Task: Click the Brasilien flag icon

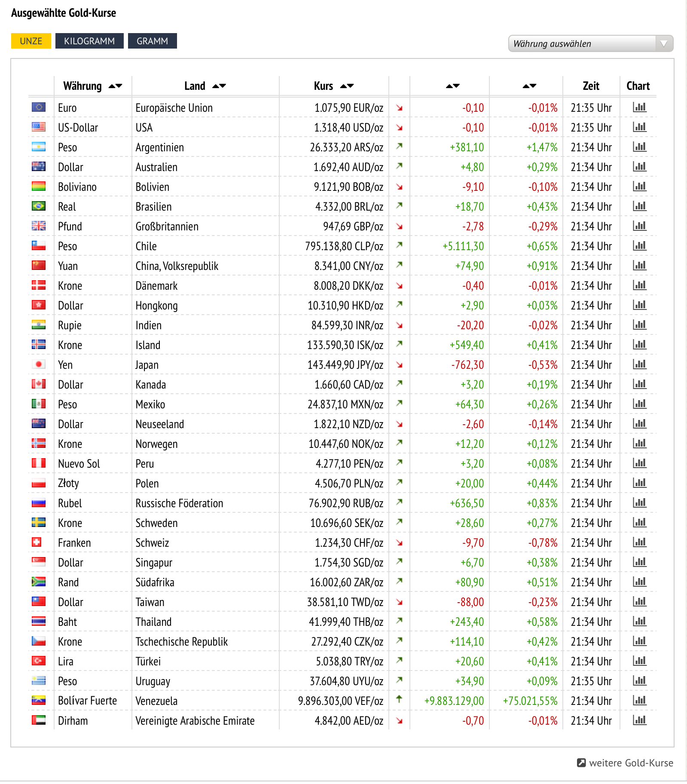Action: coord(39,206)
